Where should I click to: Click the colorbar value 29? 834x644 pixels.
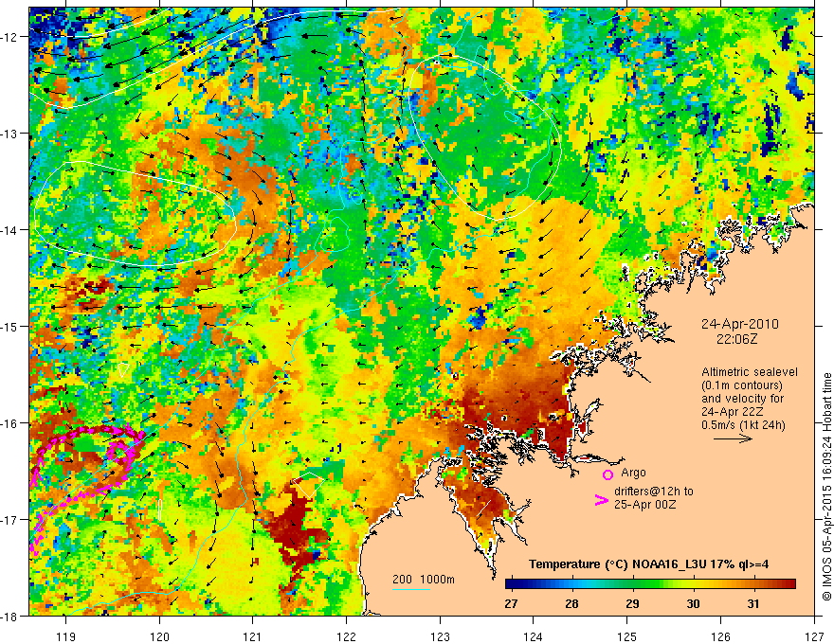tap(632, 603)
